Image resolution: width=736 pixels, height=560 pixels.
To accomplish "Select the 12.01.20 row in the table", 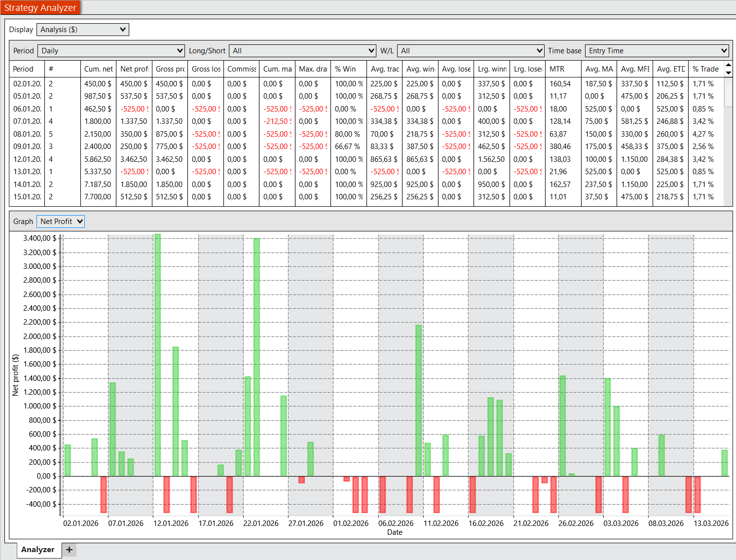I will (27, 159).
